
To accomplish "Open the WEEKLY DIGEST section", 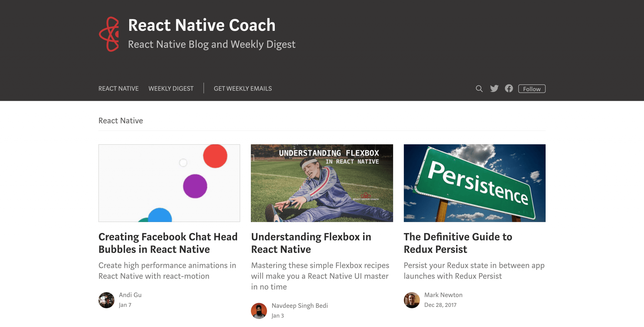I will [x=171, y=89].
